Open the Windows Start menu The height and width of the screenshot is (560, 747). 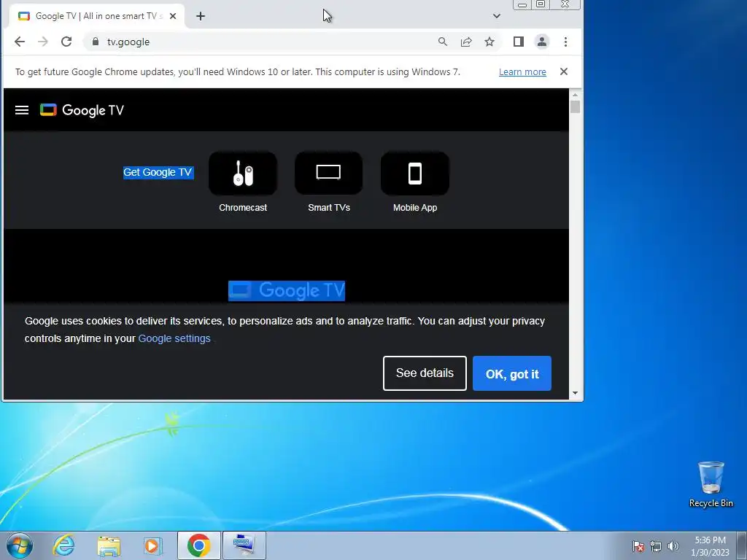coord(19,545)
